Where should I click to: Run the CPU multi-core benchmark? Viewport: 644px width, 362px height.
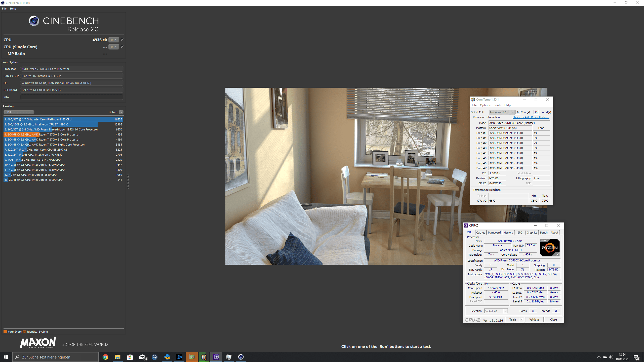click(113, 40)
